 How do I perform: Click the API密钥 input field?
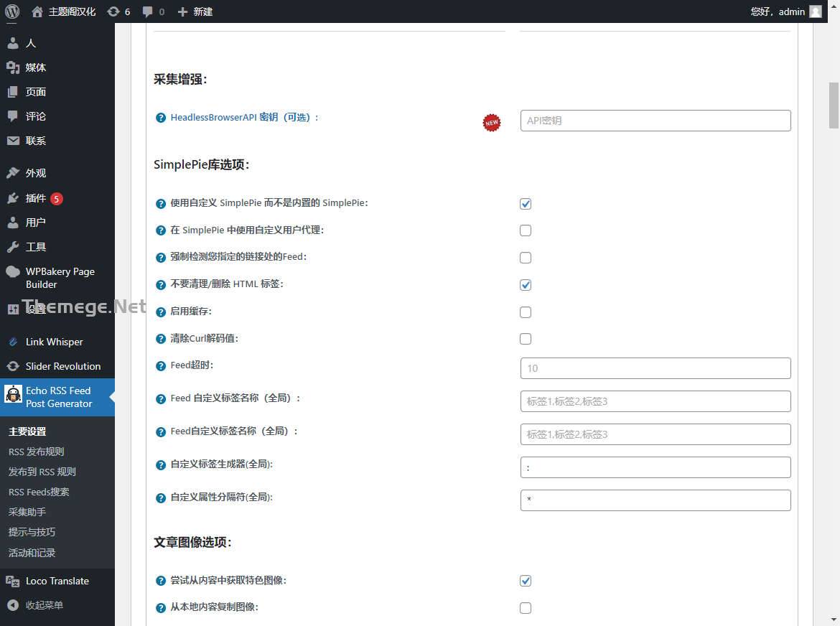coord(655,121)
